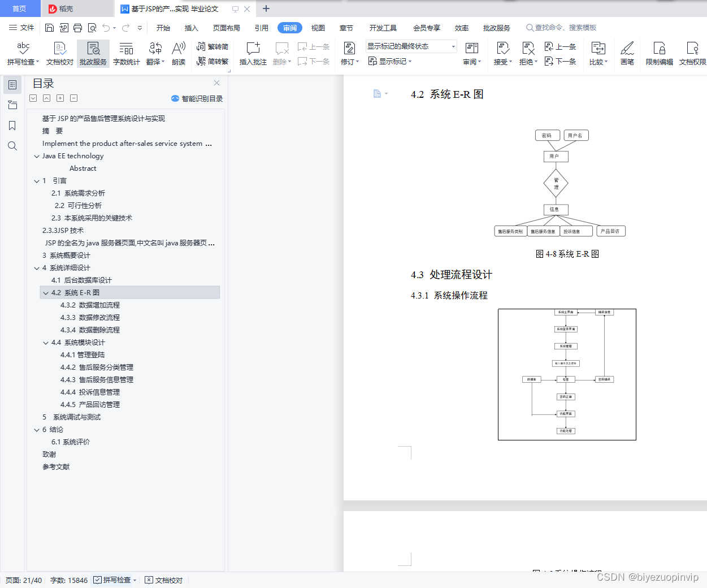This screenshot has width=707, height=588.
Task: Open restrict editing (限制编辑)
Action: (660, 54)
